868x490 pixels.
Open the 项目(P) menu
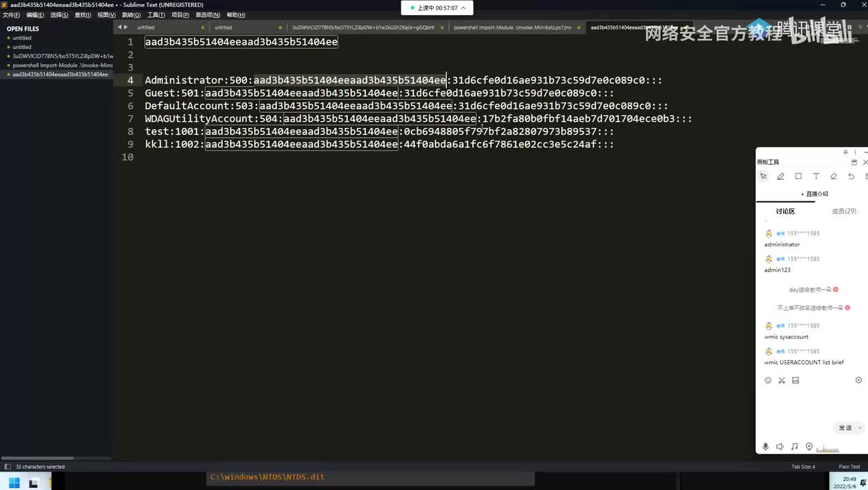point(180,15)
